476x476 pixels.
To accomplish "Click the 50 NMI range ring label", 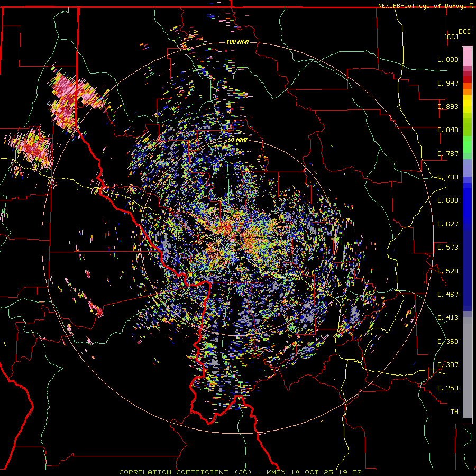I will 237,140.
